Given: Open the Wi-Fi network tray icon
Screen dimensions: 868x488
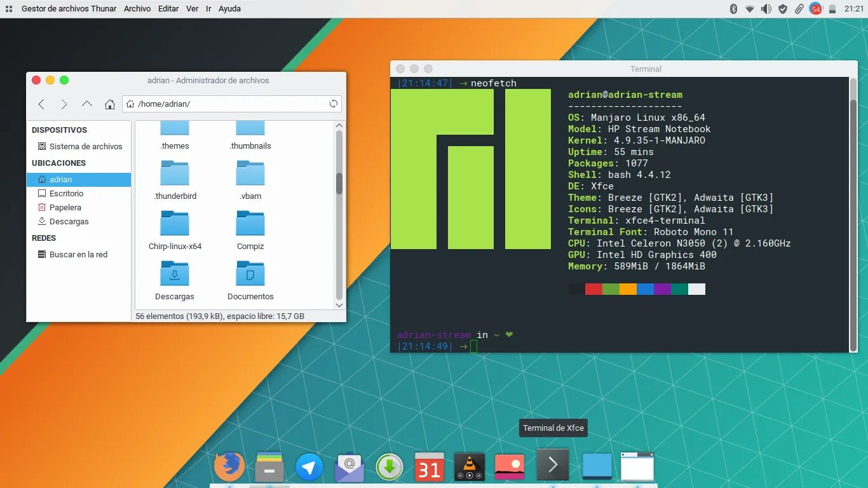Looking at the screenshot, I should (x=750, y=9).
